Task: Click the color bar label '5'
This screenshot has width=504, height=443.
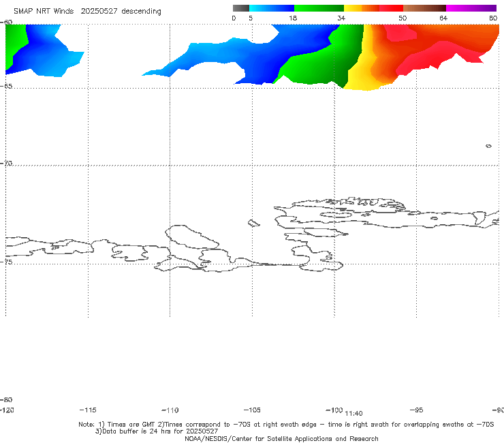Action: (251, 18)
